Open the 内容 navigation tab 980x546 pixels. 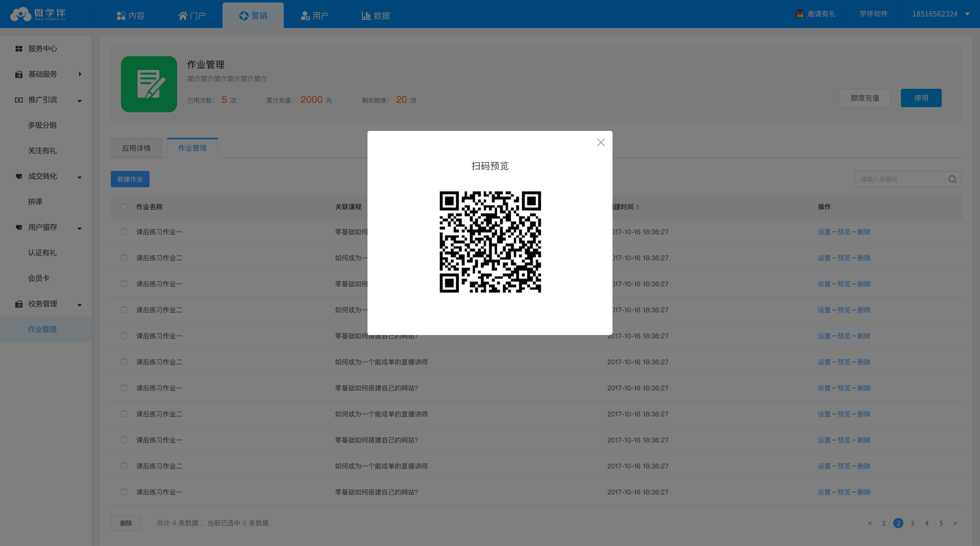point(130,16)
